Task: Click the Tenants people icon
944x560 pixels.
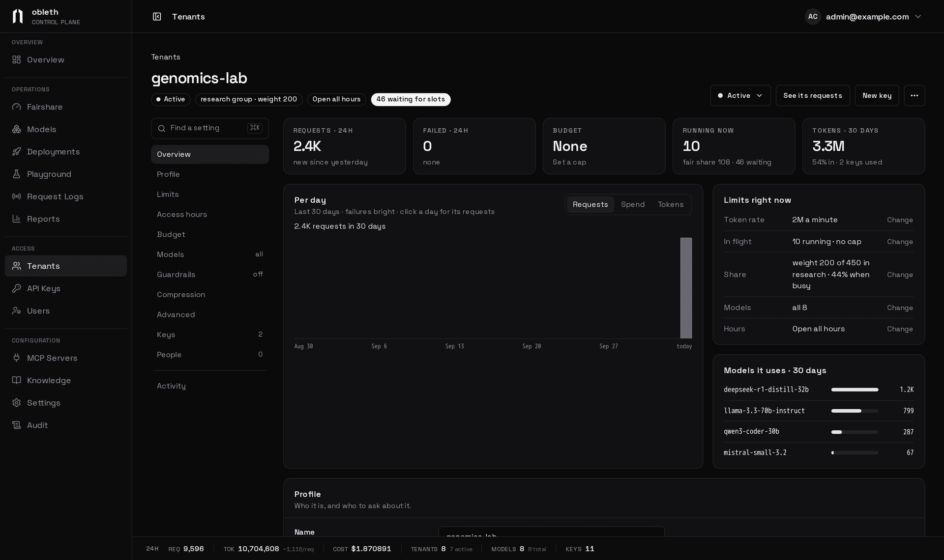Action: [x=17, y=266]
